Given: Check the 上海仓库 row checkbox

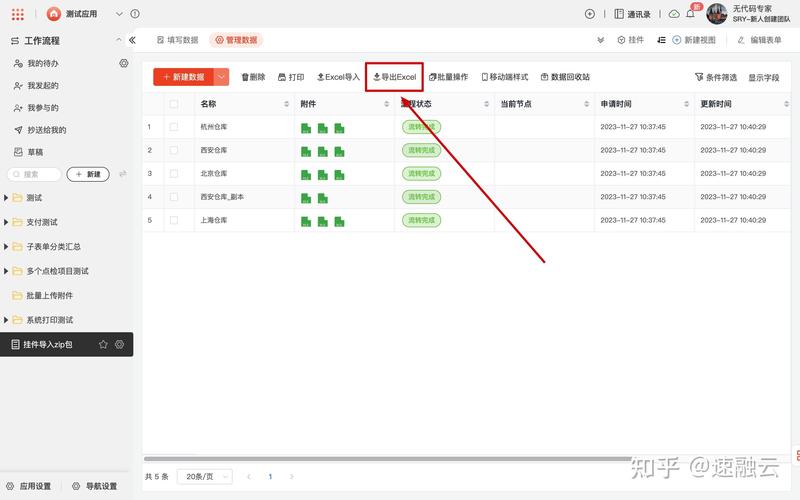Looking at the screenshot, I should (174, 220).
